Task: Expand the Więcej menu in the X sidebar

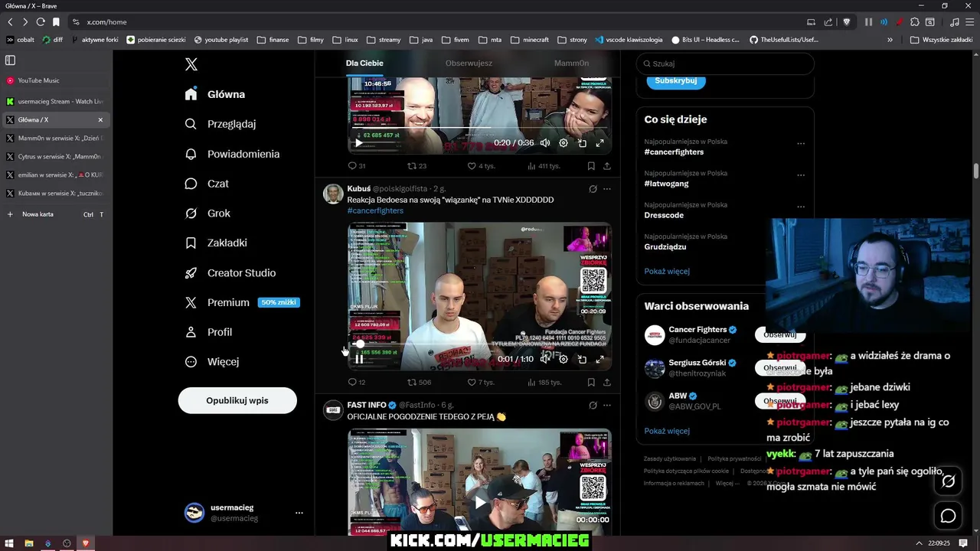Action: [x=212, y=361]
